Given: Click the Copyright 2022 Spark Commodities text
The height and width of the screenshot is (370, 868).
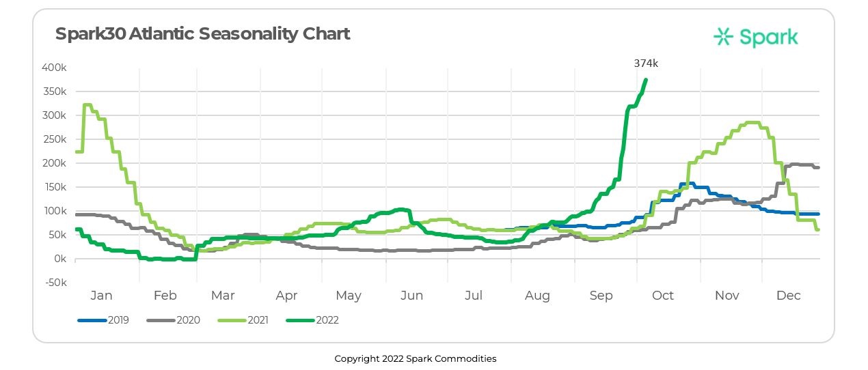Looking at the screenshot, I should [415, 358].
